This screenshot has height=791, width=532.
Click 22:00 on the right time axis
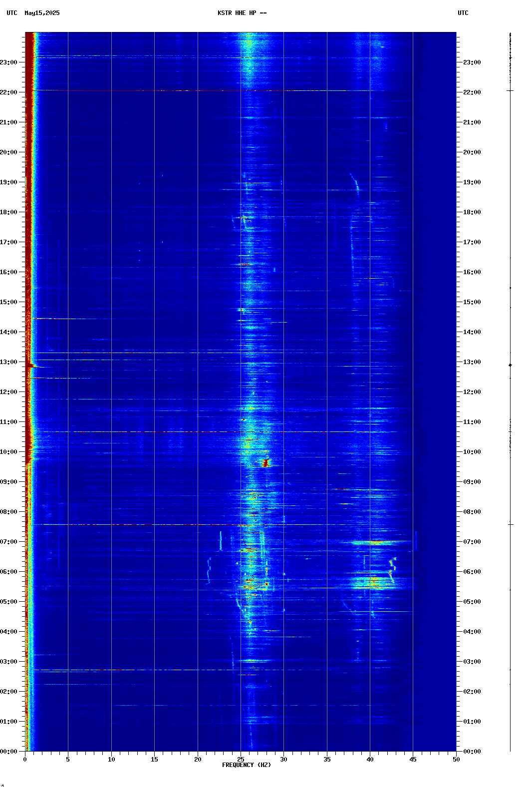tap(472, 92)
